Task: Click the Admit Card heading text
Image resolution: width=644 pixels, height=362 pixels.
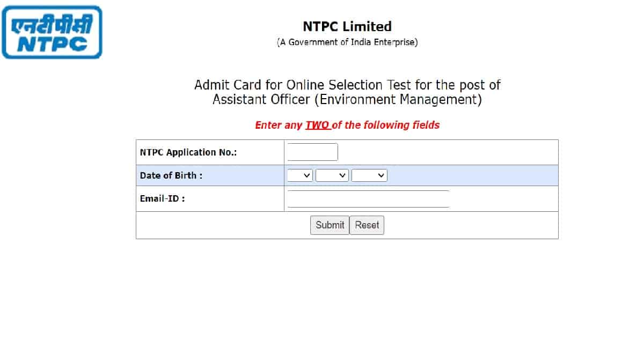Action: [347, 85]
